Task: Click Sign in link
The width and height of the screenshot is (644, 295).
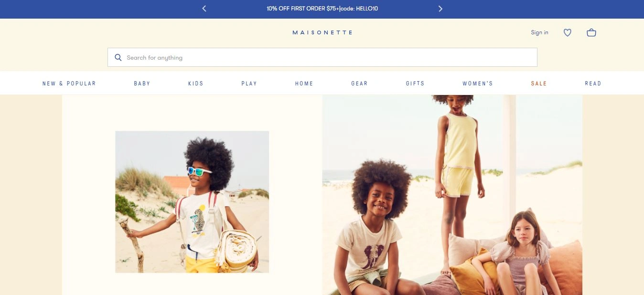Action: (x=539, y=32)
